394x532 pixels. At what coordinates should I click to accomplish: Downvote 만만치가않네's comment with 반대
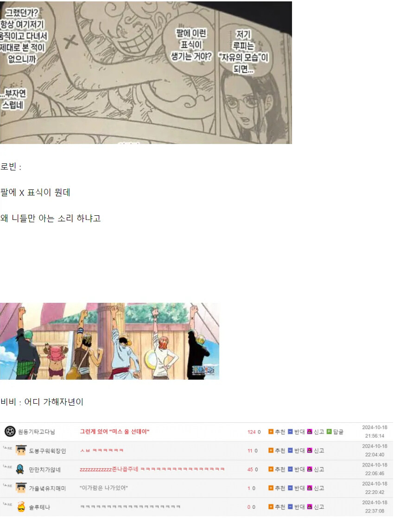296,469
